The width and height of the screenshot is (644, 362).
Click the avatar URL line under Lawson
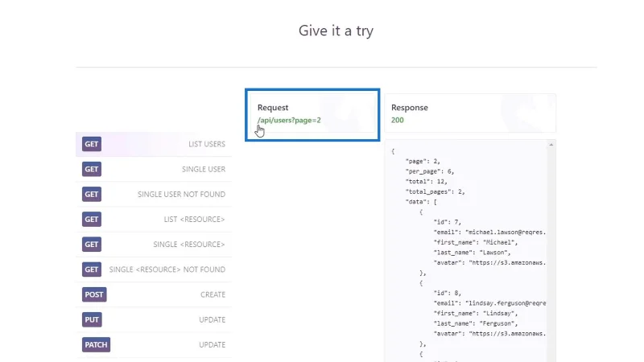(x=489, y=263)
